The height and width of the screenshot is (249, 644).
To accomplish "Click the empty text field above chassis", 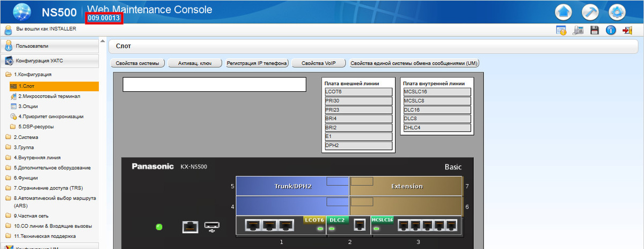I will click(214, 84).
